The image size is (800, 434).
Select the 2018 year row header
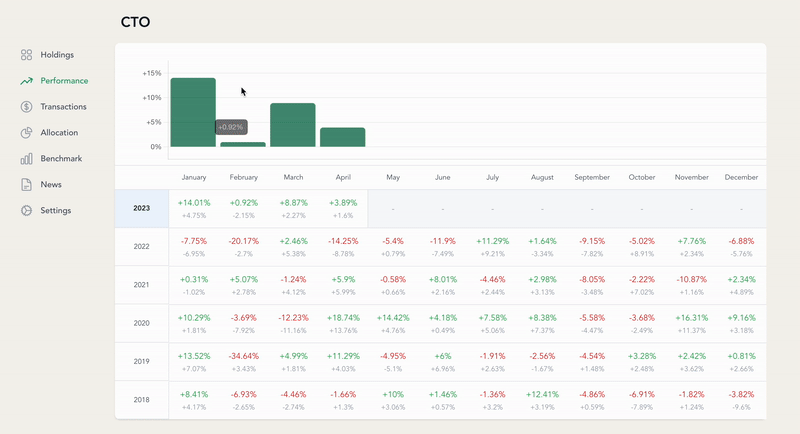[x=142, y=399]
